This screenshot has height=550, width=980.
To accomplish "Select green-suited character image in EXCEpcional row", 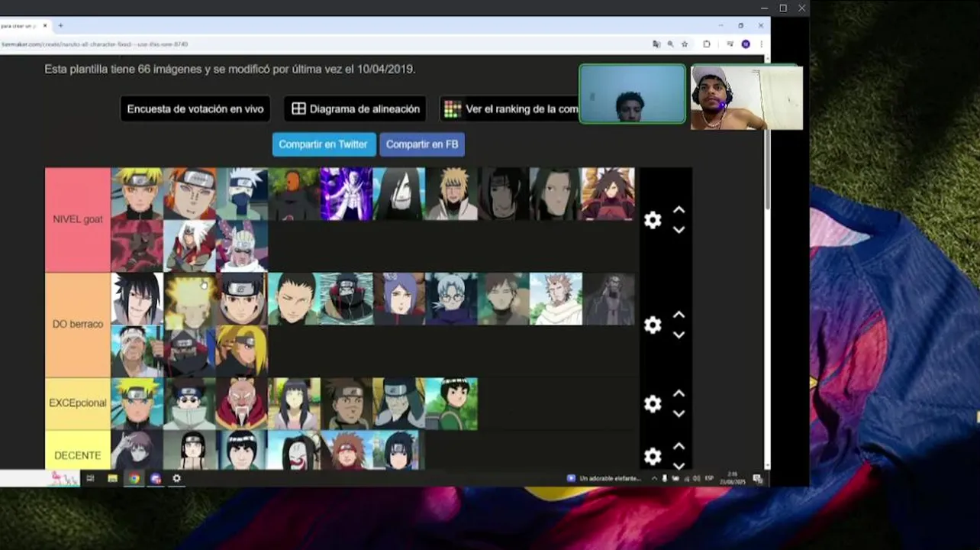I will click(452, 403).
